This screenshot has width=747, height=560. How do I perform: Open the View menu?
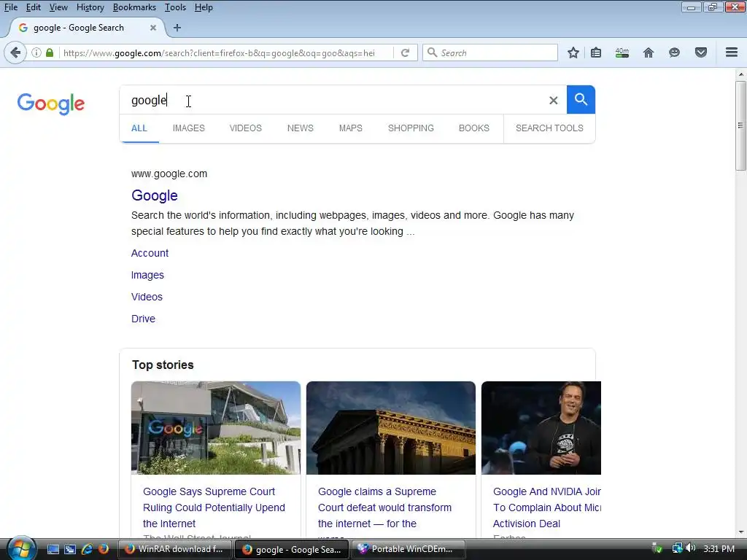(58, 7)
